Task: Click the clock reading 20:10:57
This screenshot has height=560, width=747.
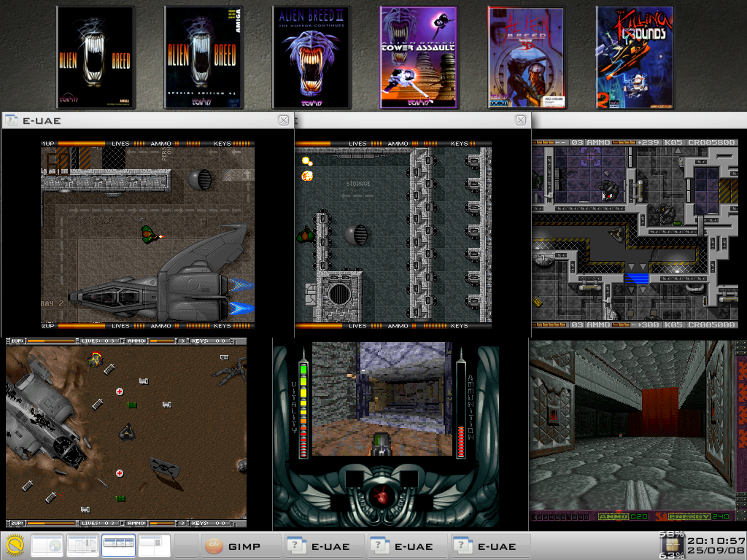Action: click(716, 541)
